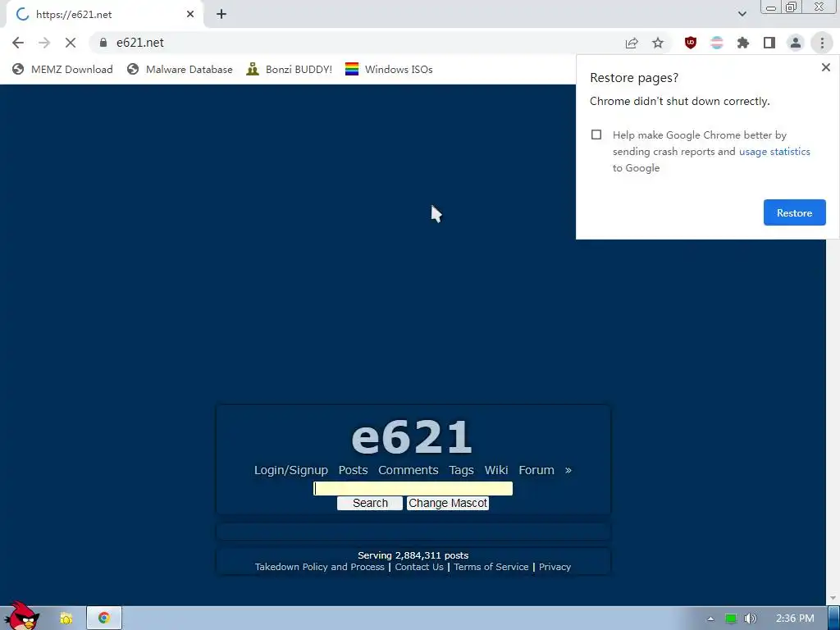Stop loading the page
840x630 pixels.
[x=71, y=43]
